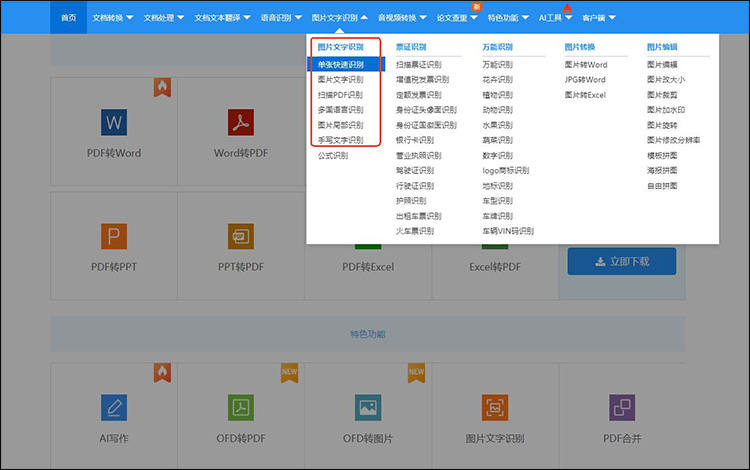Open the 图片文字识别 feature card icon
This screenshot has height=470, width=750.
pos(495,407)
